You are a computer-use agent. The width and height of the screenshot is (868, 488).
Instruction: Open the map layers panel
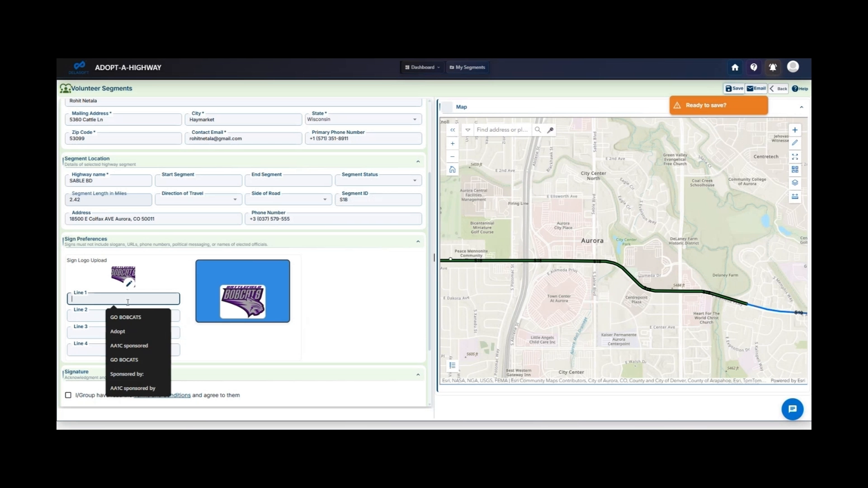(795, 183)
